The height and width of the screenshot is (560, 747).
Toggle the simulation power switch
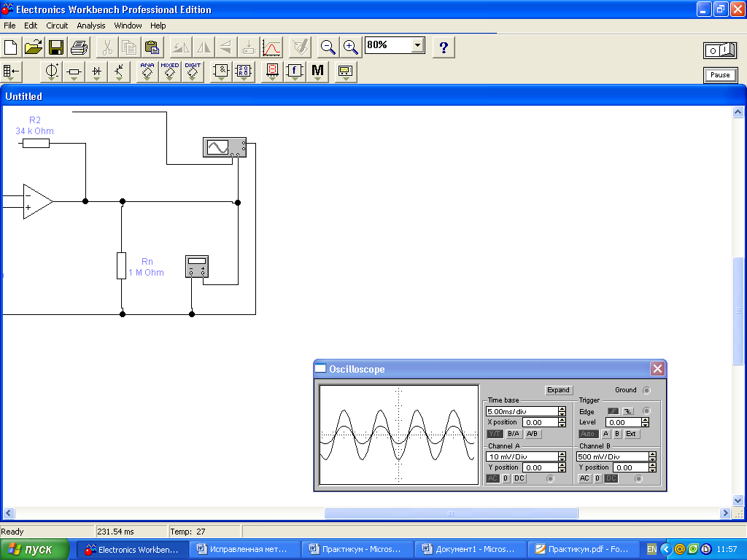(x=719, y=50)
